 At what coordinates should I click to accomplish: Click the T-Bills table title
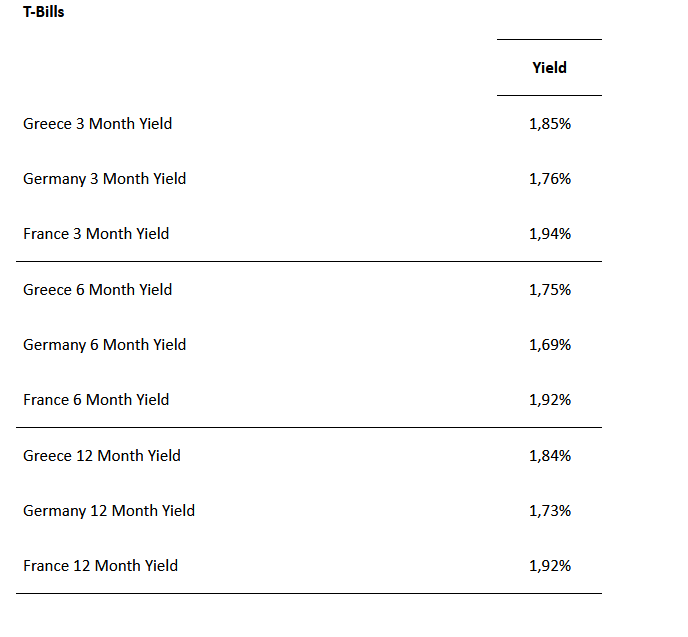coord(44,13)
